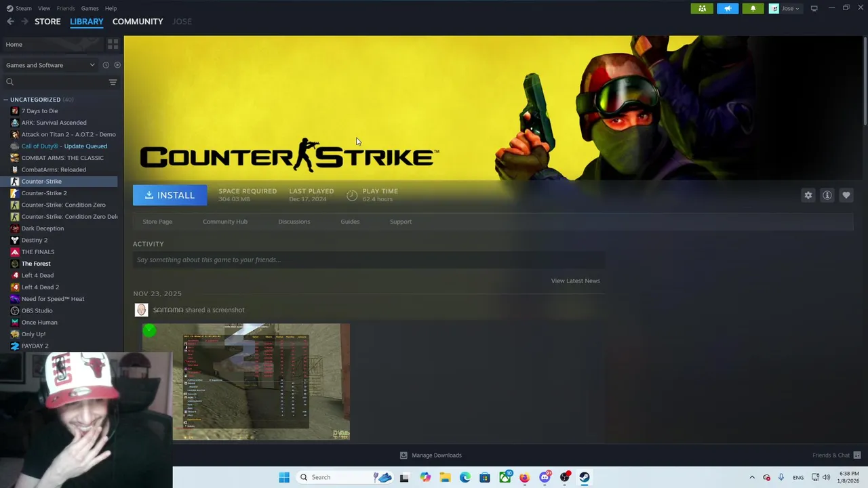The height and width of the screenshot is (488, 868).
Task: Open the friends activity green button
Action: click(702, 8)
